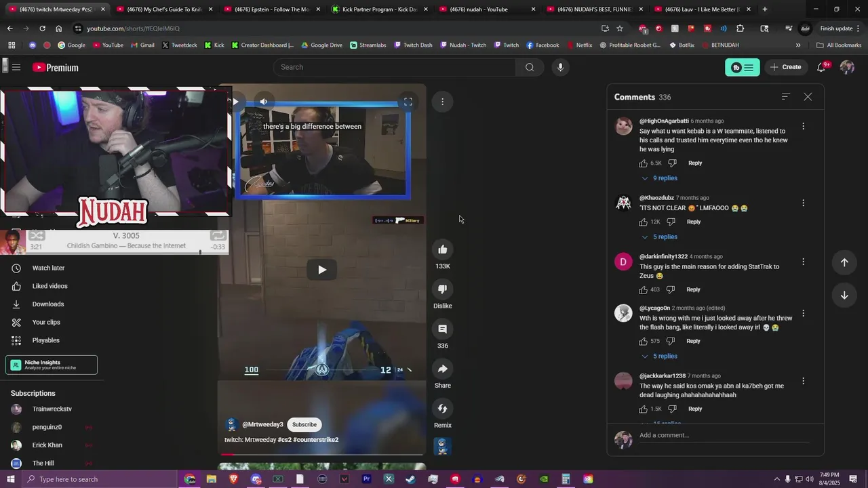Like darkinfinity1322's comment
Screen dimensions: 868x488
644,289
